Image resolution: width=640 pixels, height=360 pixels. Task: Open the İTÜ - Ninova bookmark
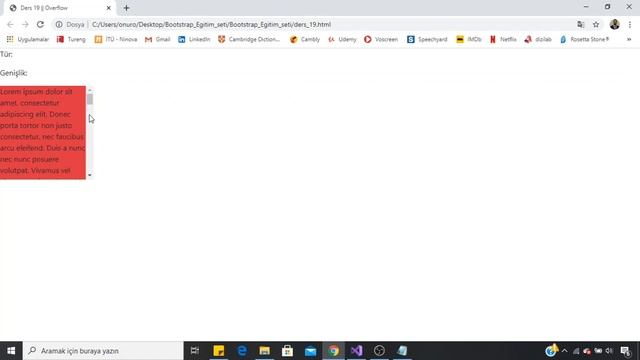(x=116, y=39)
